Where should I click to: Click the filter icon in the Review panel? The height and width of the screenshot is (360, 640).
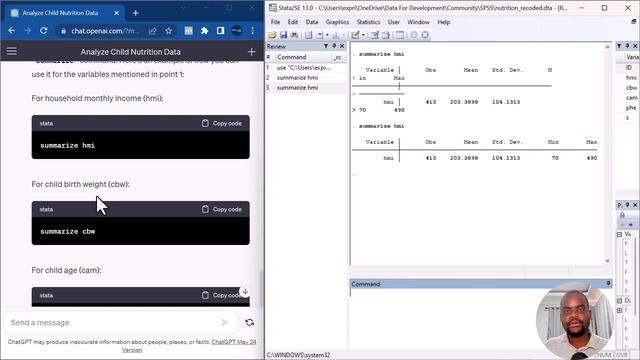tap(326, 46)
